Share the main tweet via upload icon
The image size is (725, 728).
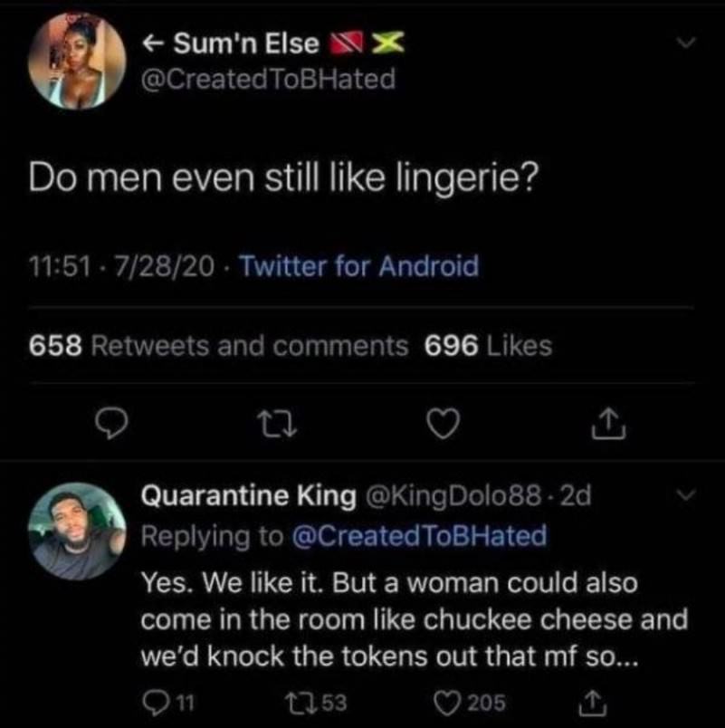coord(608,424)
